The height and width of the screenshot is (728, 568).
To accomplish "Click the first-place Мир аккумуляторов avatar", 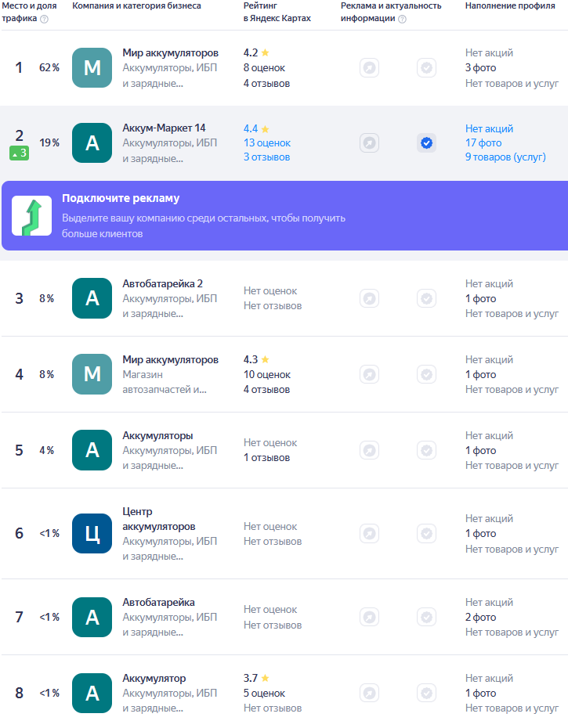I will click(x=92, y=68).
